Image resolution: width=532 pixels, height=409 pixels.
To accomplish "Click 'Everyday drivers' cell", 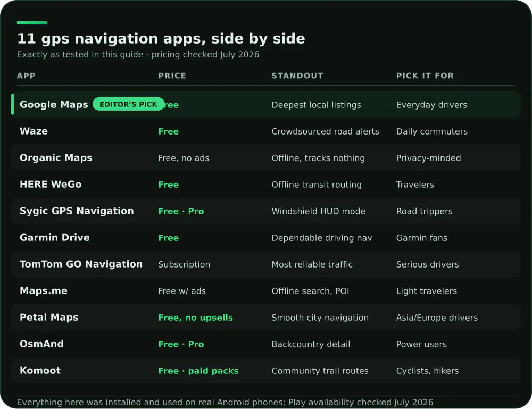I will point(431,105).
